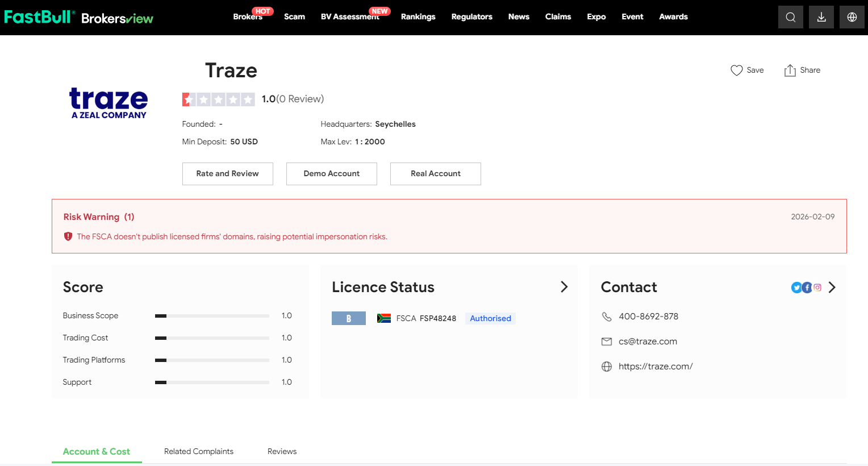Switch to the Related Complaints tab

198,451
